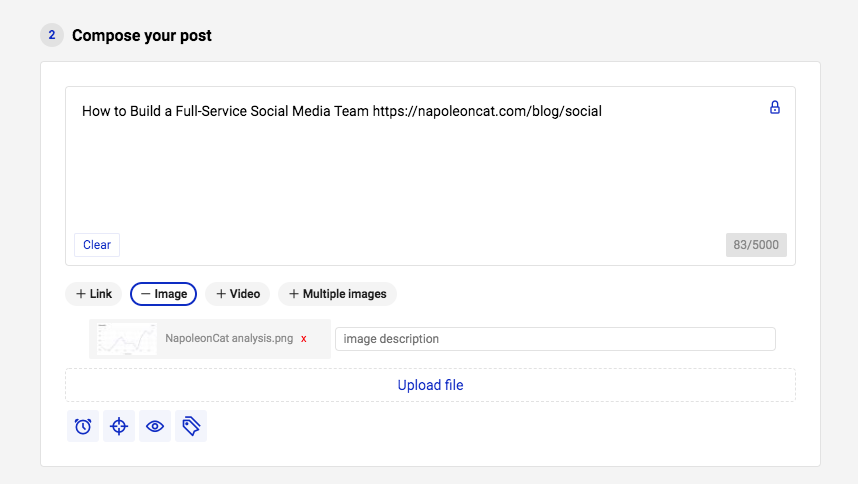The height and width of the screenshot is (484, 858).
Task: Clear the post text
Action: coord(97,245)
